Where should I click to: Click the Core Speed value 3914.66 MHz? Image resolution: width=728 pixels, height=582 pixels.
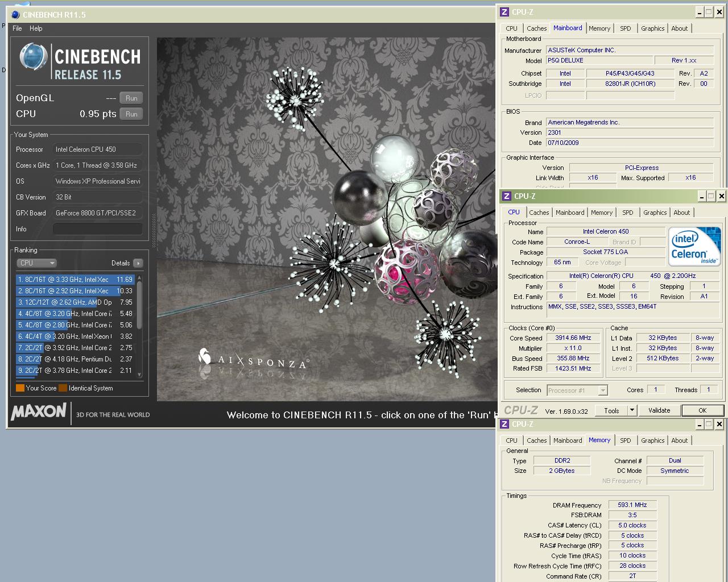[573, 338]
